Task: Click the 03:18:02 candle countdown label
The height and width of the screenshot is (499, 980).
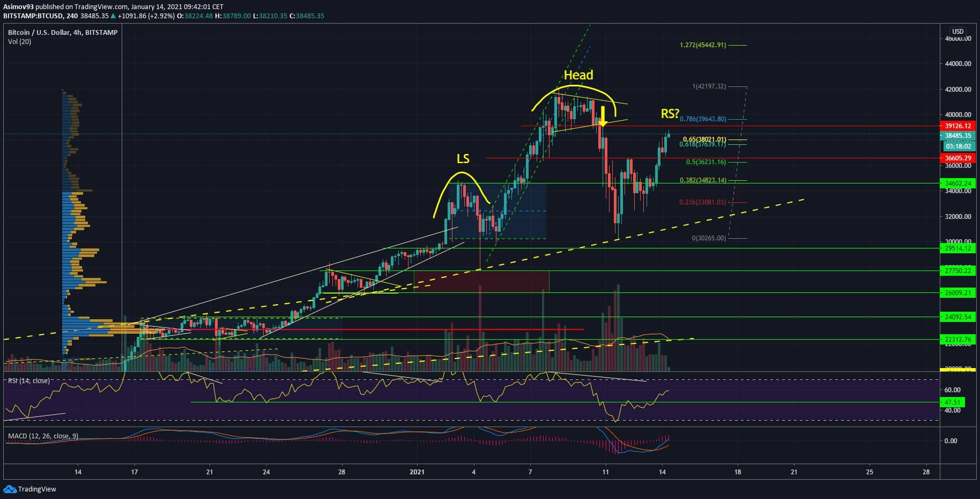Action: click(x=958, y=146)
